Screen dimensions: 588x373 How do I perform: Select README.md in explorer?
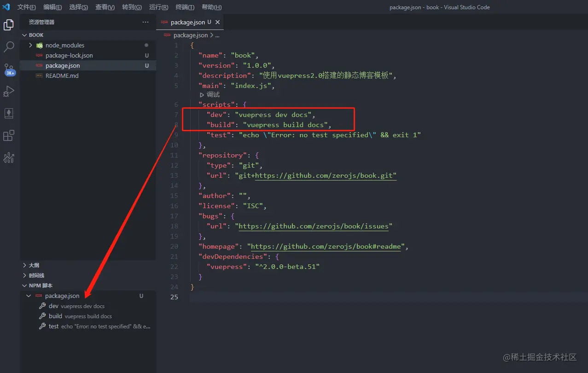tap(88, 76)
